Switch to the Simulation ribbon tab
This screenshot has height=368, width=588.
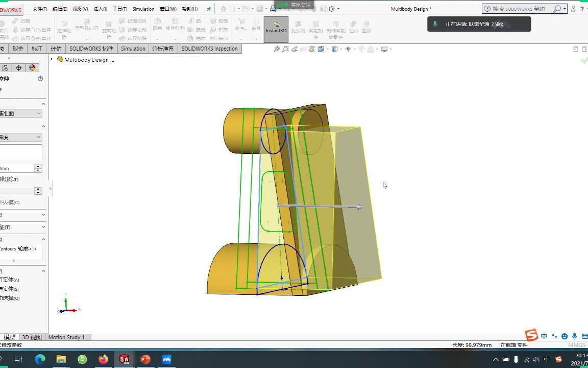133,49
